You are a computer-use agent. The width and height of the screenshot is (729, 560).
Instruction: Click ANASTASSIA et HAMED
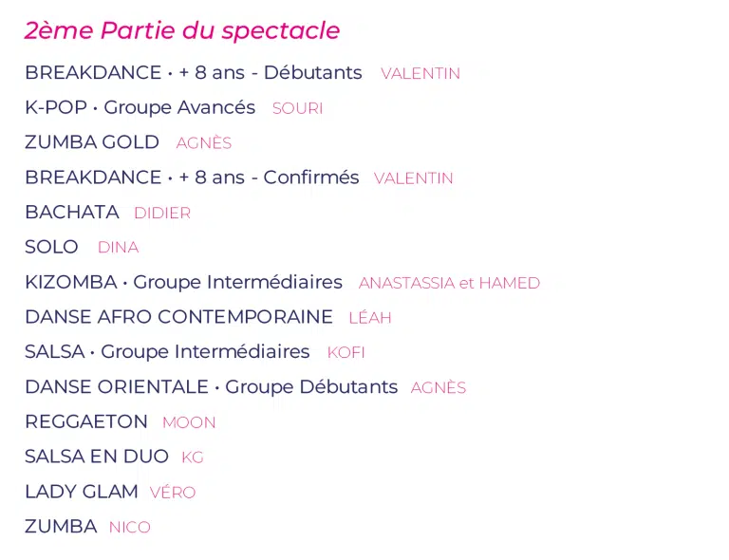(449, 283)
